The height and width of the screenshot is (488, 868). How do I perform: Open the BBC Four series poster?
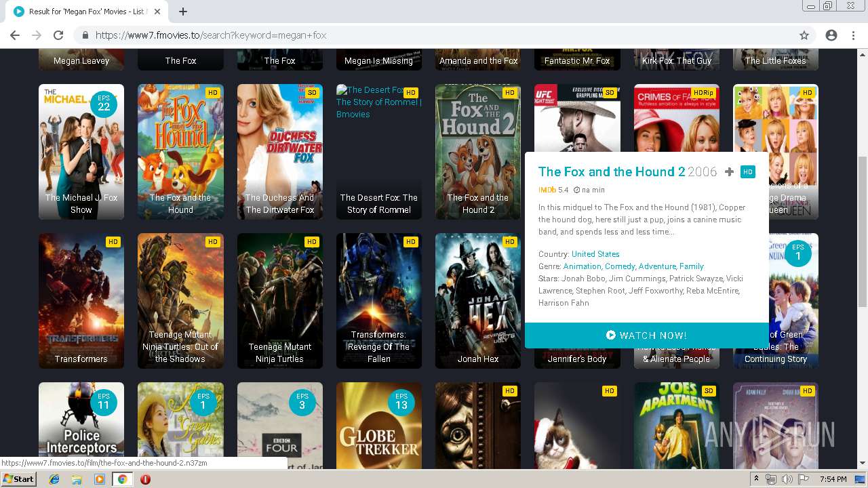coord(280,425)
